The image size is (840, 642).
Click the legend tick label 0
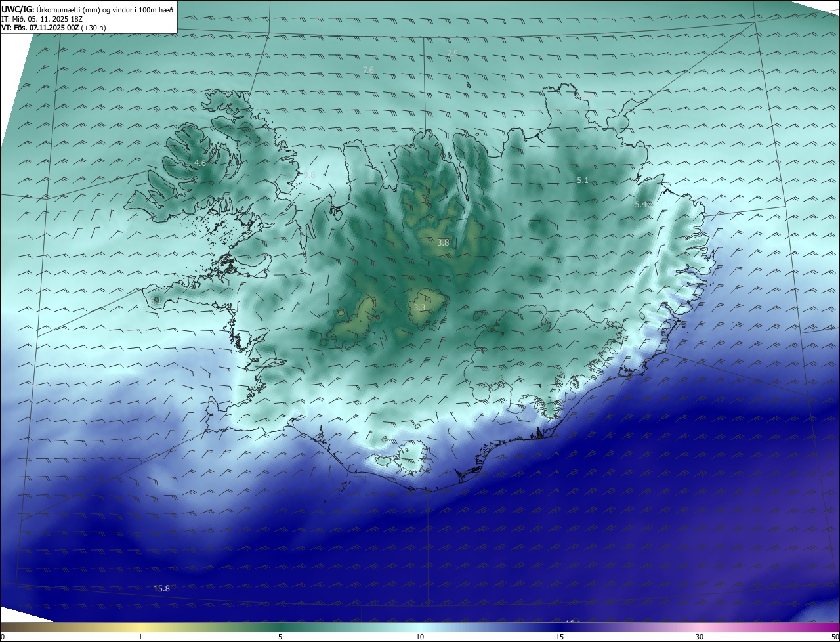pos(3,637)
